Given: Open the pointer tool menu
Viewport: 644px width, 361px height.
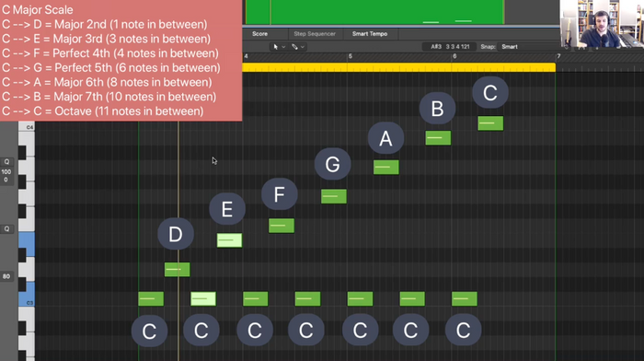Looking at the screenshot, I should click(x=280, y=47).
